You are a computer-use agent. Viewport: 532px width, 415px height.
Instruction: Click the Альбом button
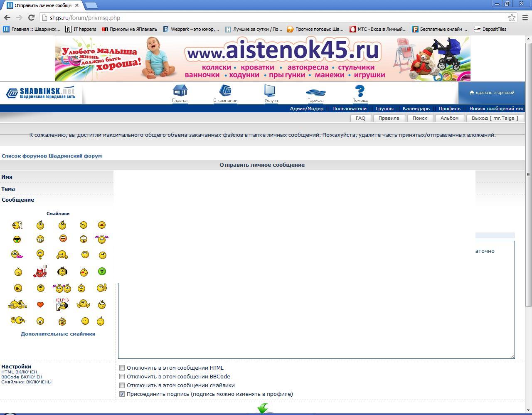coord(449,118)
